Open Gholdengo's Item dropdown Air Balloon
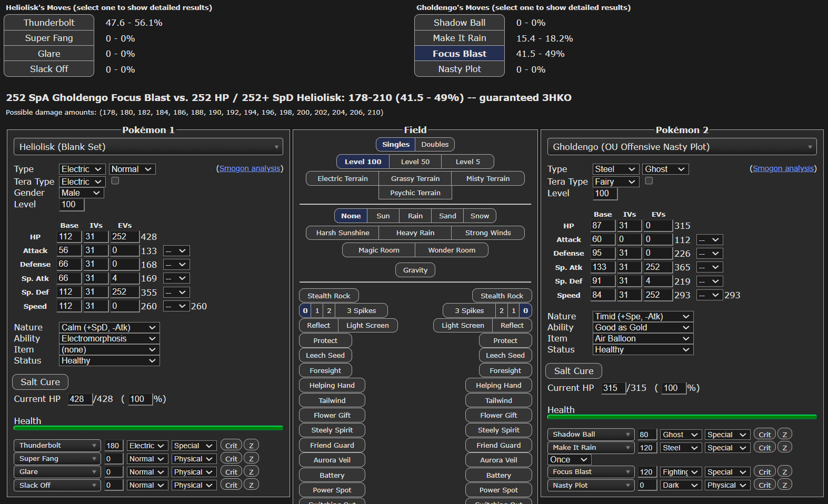This screenshot has width=828, height=504. click(x=643, y=338)
